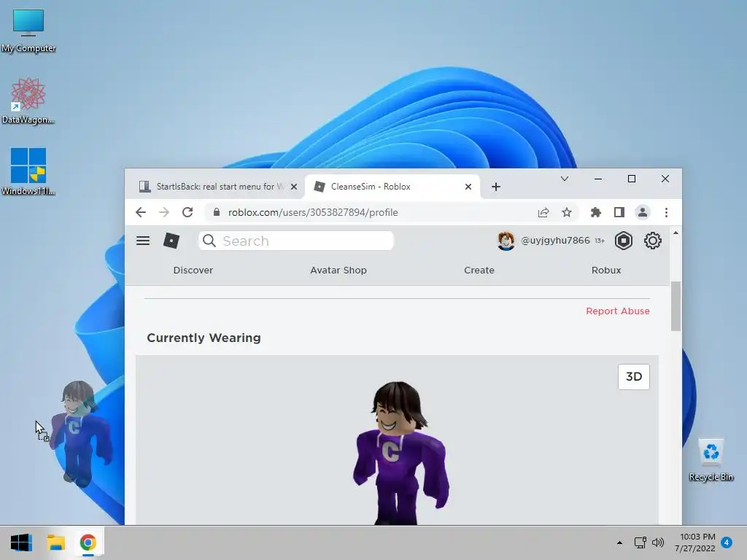Select the DataWagon desktop shortcut
The height and width of the screenshot is (560, 747).
[28, 101]
